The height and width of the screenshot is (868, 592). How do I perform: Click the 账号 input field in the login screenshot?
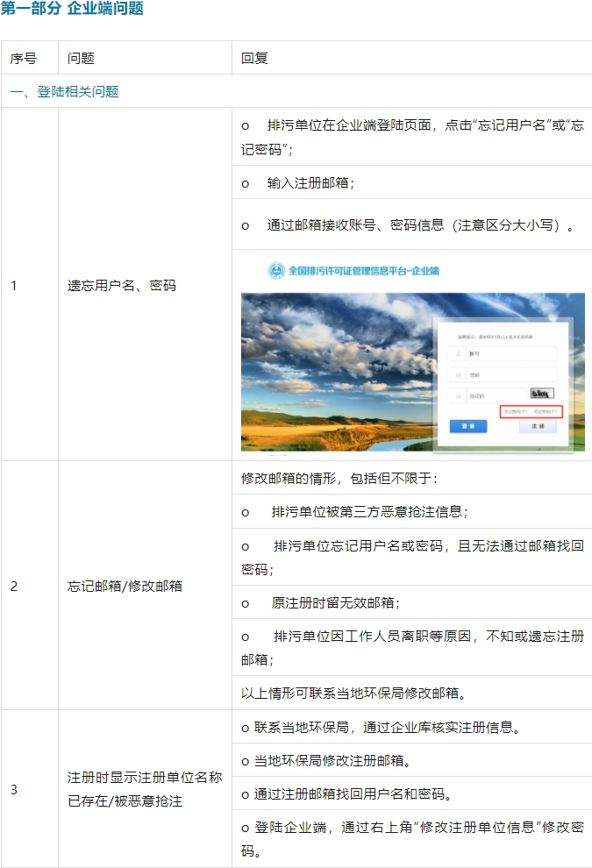click(x=503, y=353)
